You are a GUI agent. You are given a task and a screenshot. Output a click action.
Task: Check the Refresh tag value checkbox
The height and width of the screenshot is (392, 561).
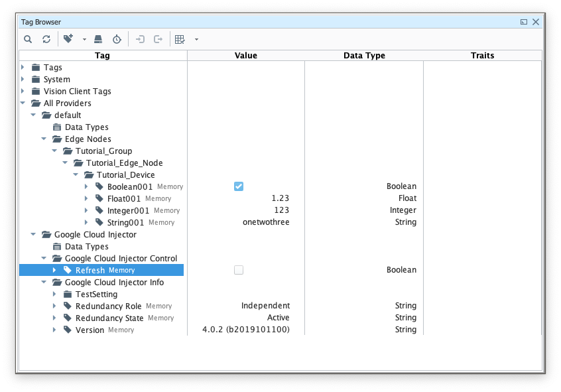[x=239, y=270]
